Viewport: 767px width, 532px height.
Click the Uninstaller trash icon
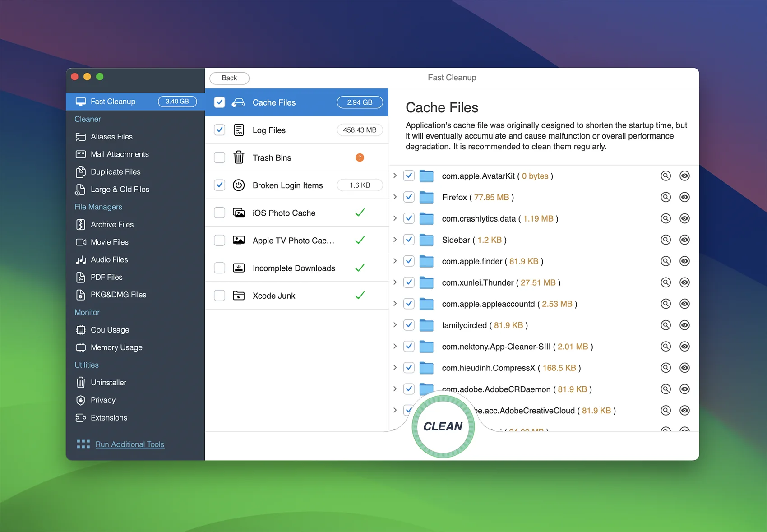(81, 383)
